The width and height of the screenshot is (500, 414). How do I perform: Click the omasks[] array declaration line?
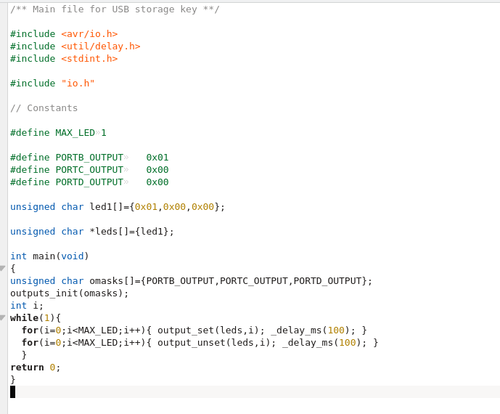pos(191,281)
